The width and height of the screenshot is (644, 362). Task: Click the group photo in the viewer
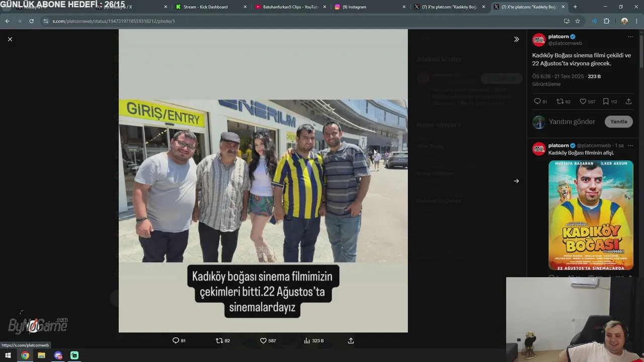tap(263, 180)
